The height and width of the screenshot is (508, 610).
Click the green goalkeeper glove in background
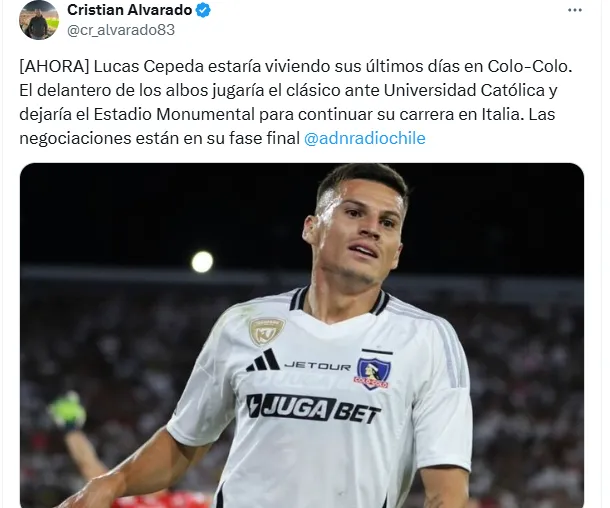click(x=67, y=411)
